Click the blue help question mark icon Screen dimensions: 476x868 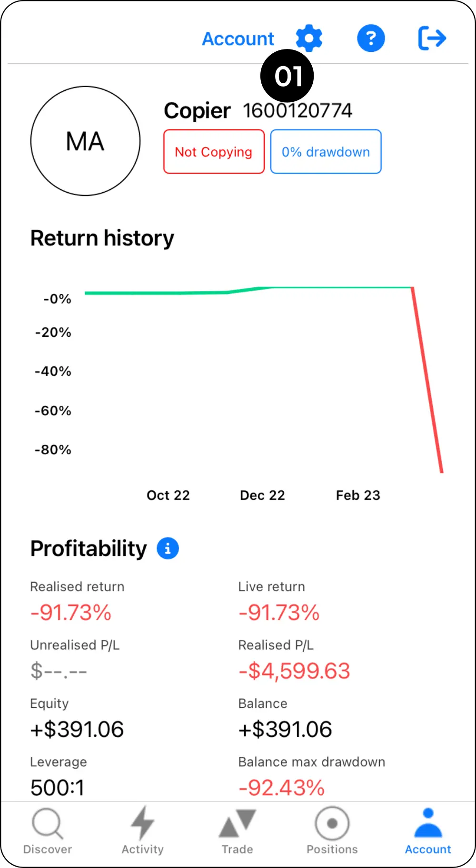tap(371, 38)
